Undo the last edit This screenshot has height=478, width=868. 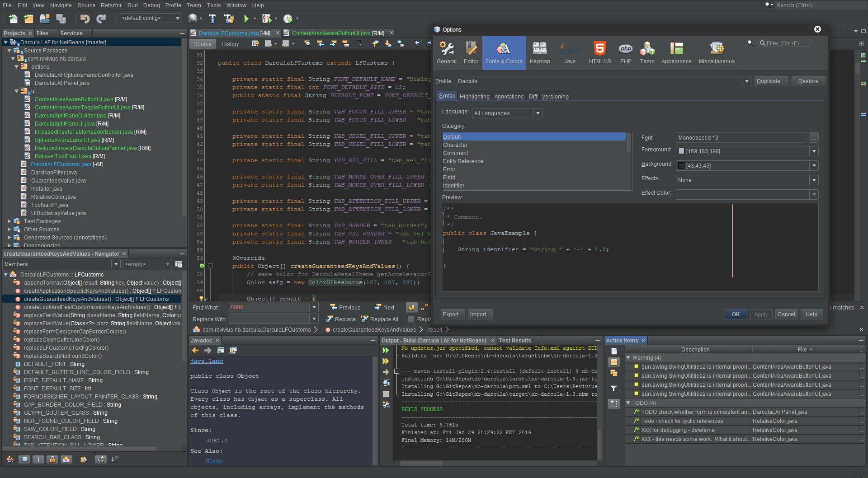(x=85, y=18)
